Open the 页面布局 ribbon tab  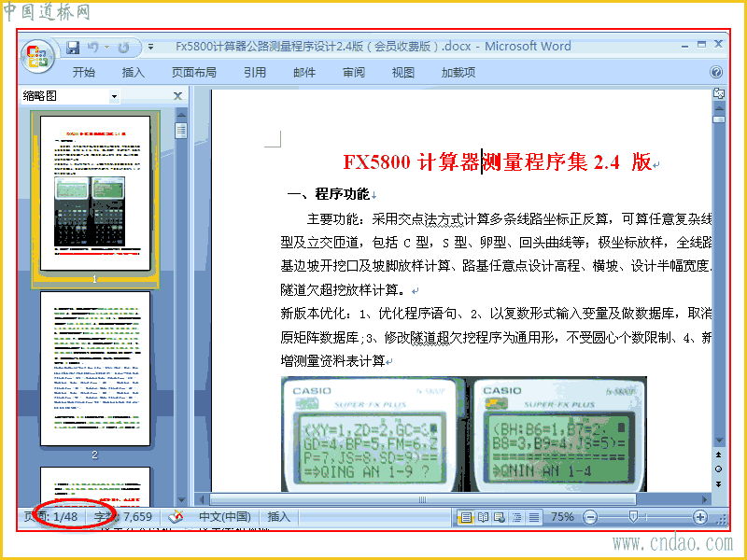pos(194,73)
